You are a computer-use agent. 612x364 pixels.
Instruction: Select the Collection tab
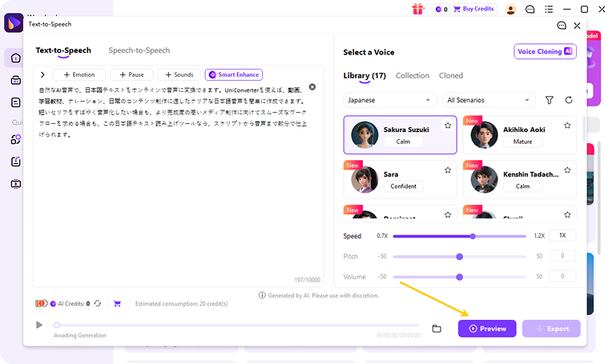(x=413, y=76)
